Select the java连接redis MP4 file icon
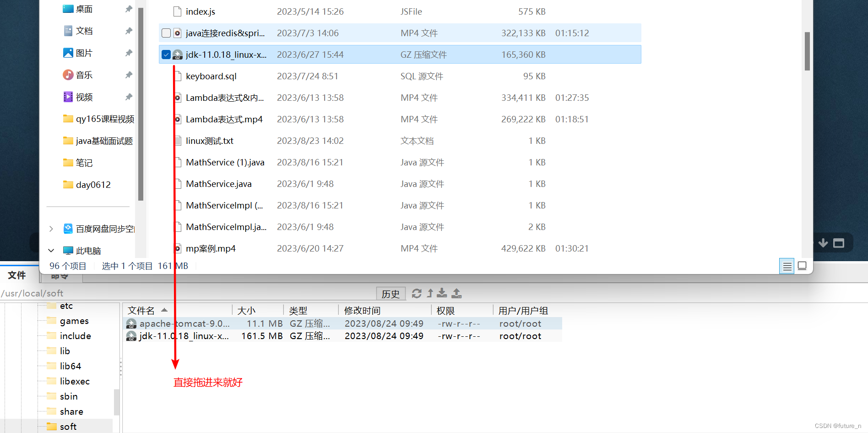This screenshot has height=433, width=868. pyautogui.click(x=178, y=33)
